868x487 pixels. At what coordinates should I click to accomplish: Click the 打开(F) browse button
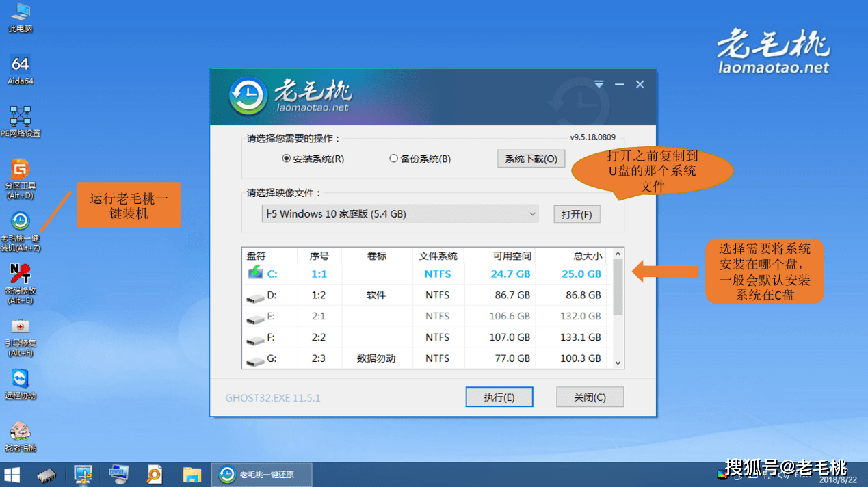coord(577,213)
